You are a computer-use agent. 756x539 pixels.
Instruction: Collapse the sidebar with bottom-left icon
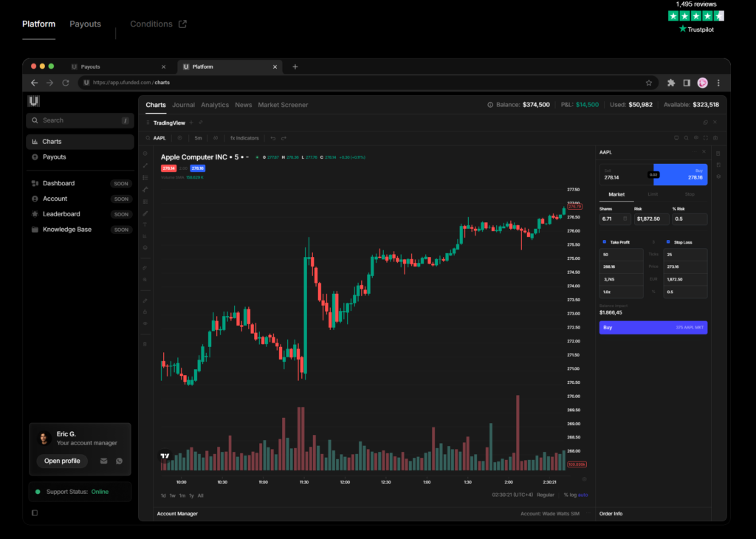[35, 512]
